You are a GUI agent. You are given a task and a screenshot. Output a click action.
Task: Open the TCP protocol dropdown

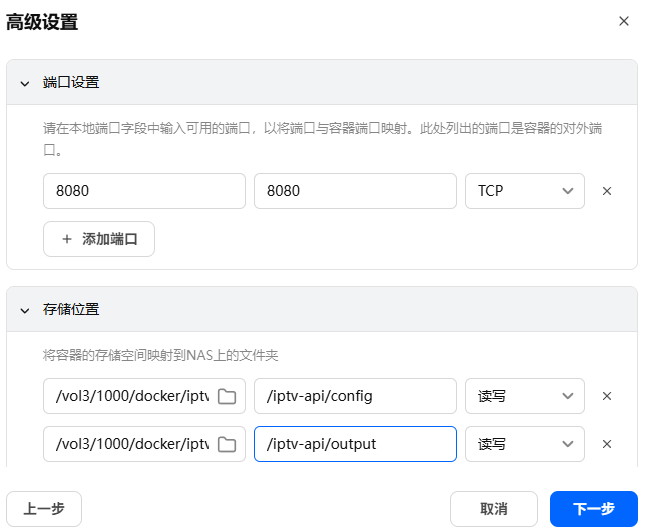click(x=524, y=191)
